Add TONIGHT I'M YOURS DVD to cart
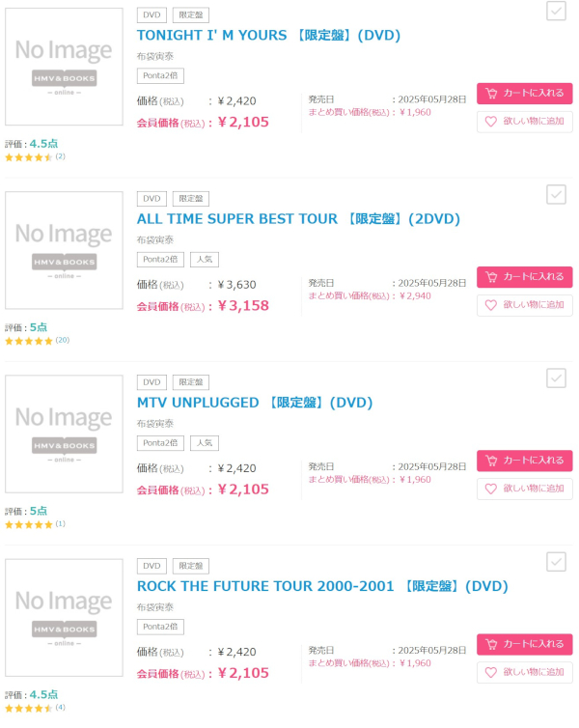Screen dimensions: 579x728 (524, 94)
